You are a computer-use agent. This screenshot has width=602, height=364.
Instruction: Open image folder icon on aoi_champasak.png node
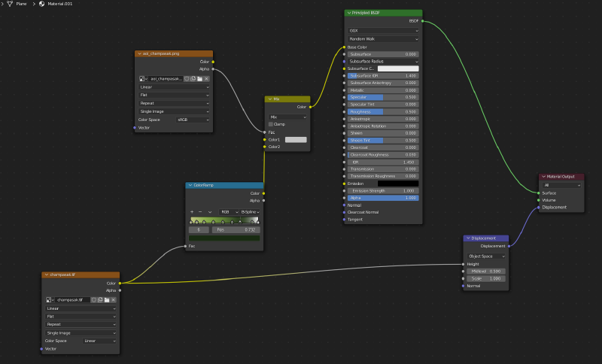pyautogui.click(x=200, y=78)
